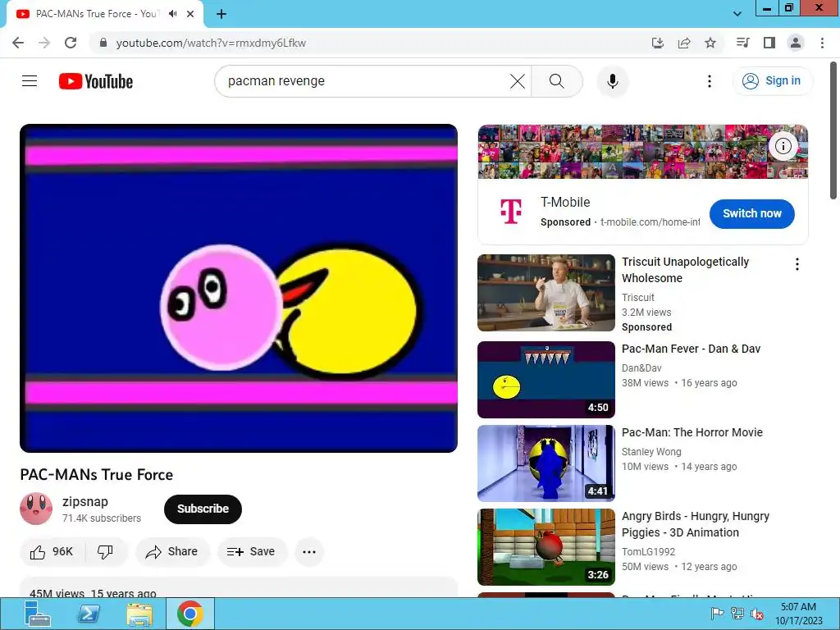Open a new browser tab
Screen dimensions: 840x630
pyautogui.click(x=221, y=14)
